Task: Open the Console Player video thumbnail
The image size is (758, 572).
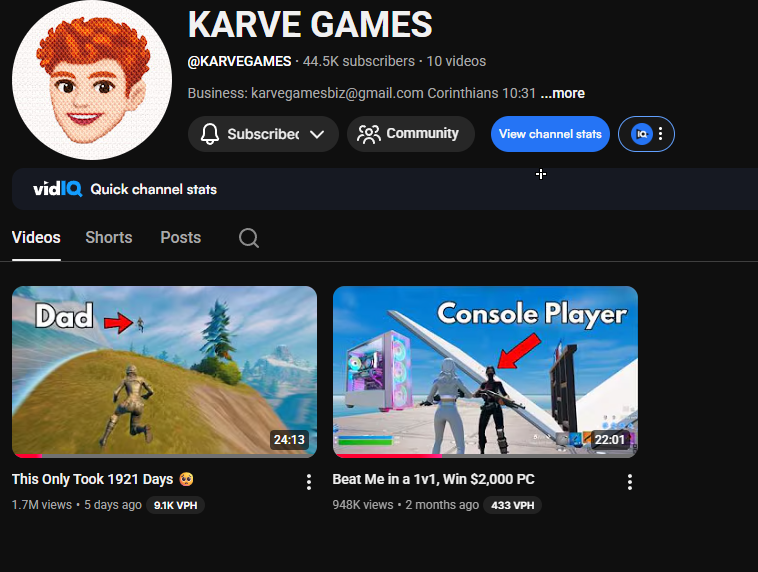Action: [x=485, y=371]
